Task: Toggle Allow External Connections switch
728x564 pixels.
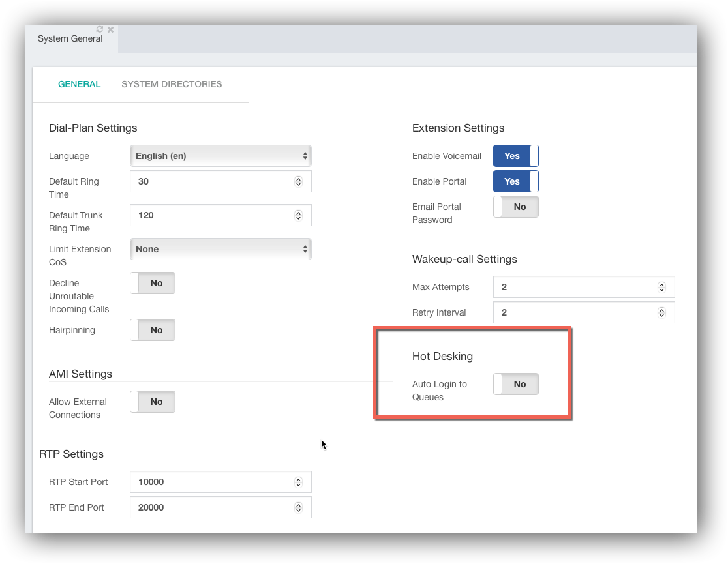Action: (x=153, y=402)
